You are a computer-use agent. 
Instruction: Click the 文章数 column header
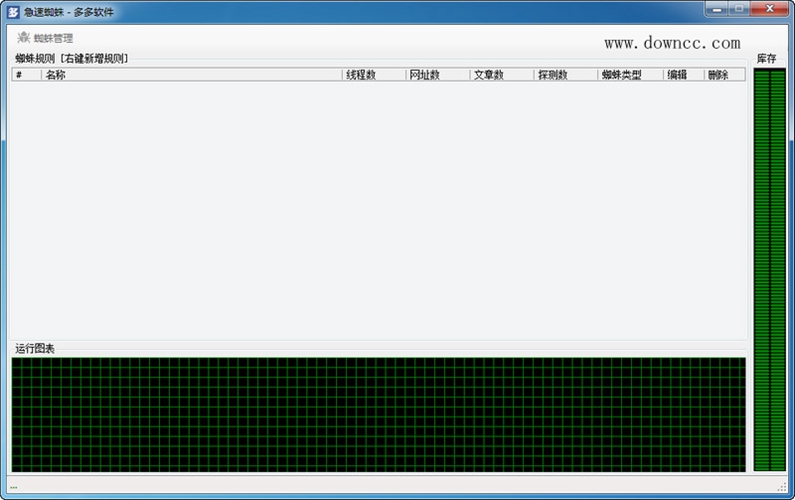[x=501, y=75]
